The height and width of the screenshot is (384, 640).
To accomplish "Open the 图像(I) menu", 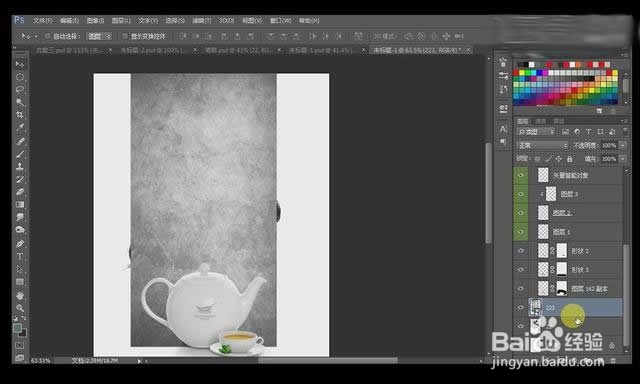I will [95, 20].
